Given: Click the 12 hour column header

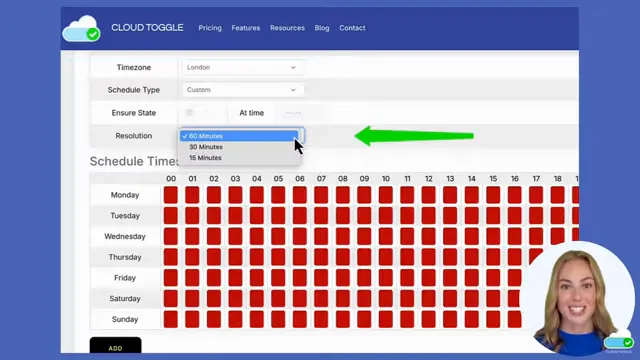Looking at the screenshot, I should (x=429, y=179).
